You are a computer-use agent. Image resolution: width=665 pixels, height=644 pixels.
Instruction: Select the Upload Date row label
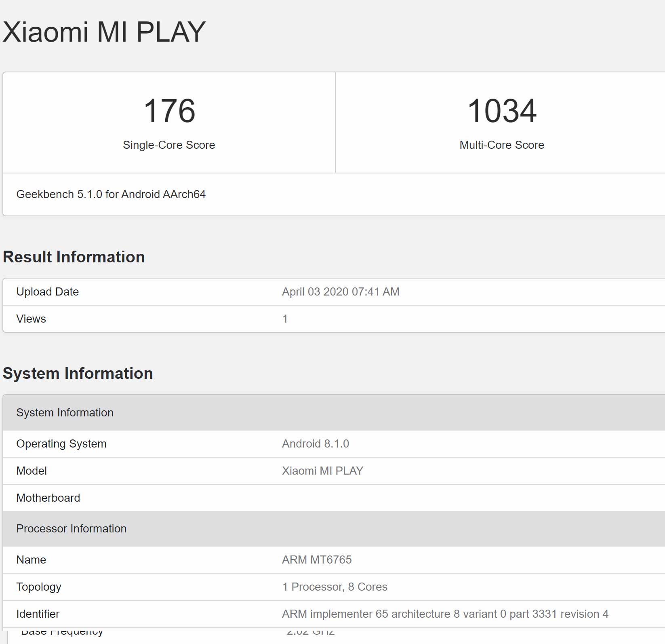click(47, 292)
